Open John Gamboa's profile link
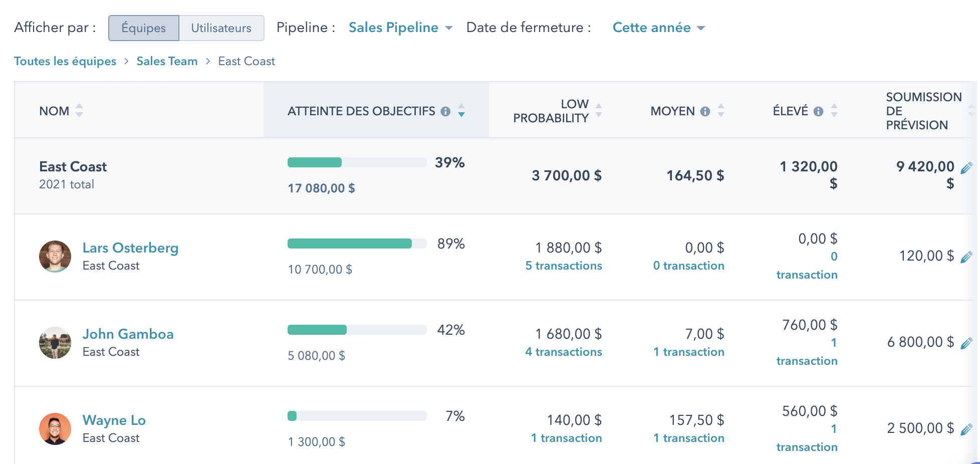The height and width of the screenshot is (464, 980). (128, 334)
